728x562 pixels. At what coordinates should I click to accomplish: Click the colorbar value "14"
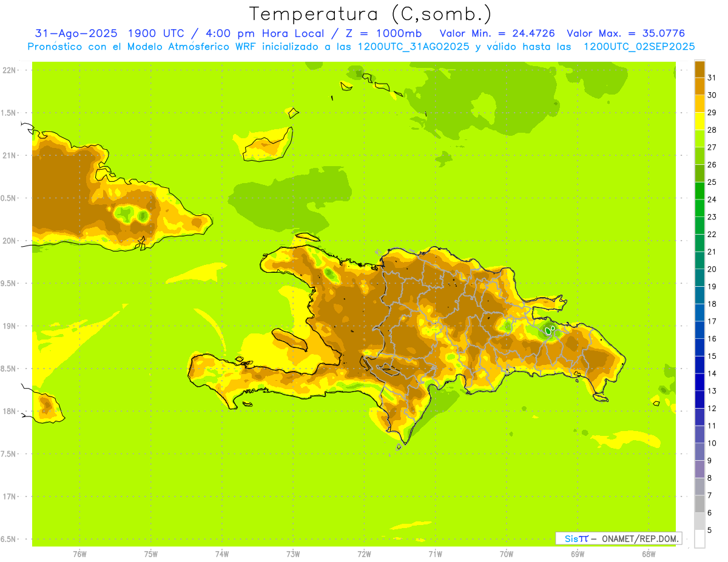(712, 373)
